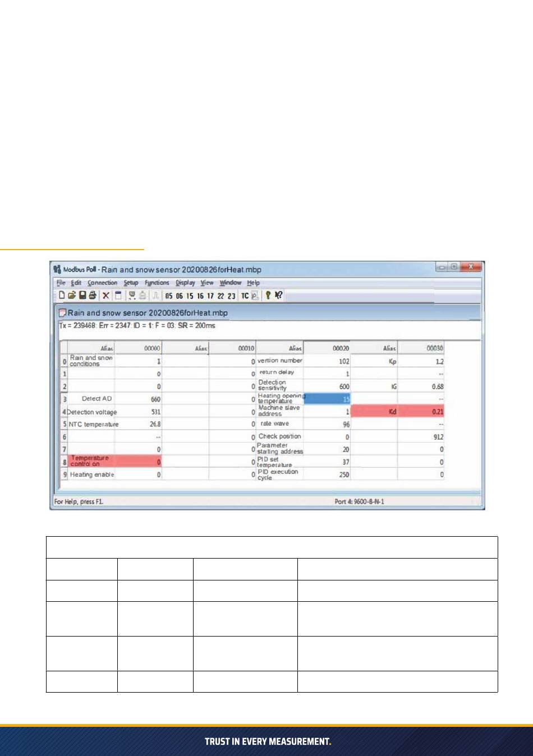
Task: Open the Help menu
Action: click(253, 283)
